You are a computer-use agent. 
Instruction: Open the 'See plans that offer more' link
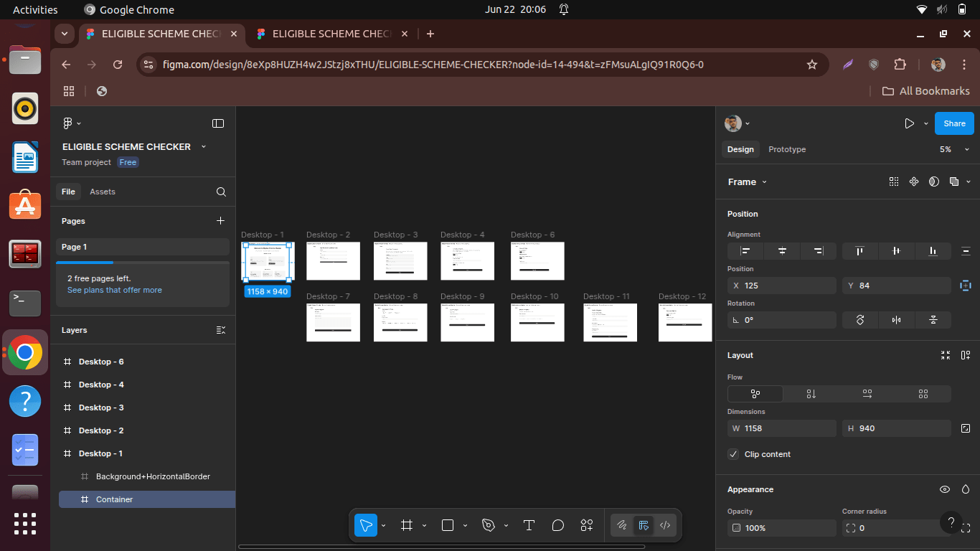115,290
